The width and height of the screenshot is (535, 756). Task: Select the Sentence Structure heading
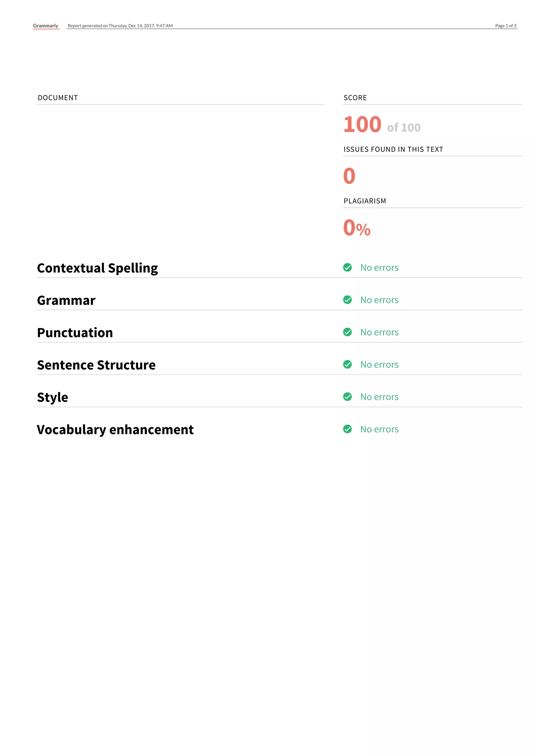(x=96, y=365)
